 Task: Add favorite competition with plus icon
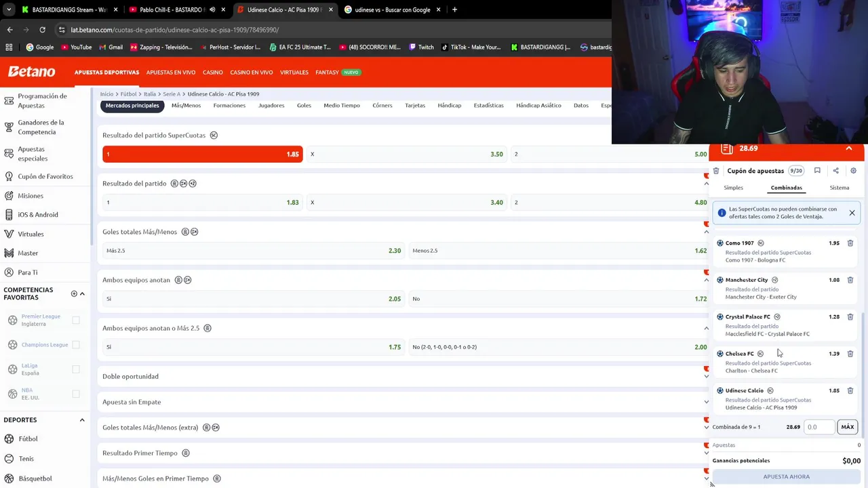74,293
